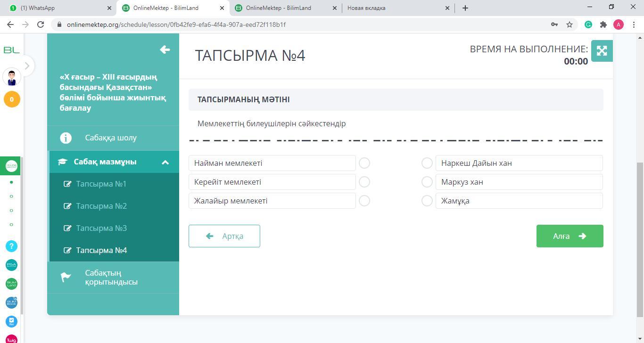Bookmark this page with the star icon
Viewport: 644px width, 343px height.
570,24
